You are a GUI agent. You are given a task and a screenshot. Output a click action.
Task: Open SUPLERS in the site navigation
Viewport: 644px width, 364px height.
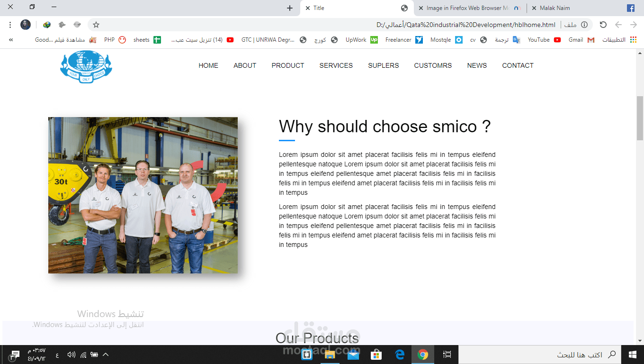coord(384,65)
